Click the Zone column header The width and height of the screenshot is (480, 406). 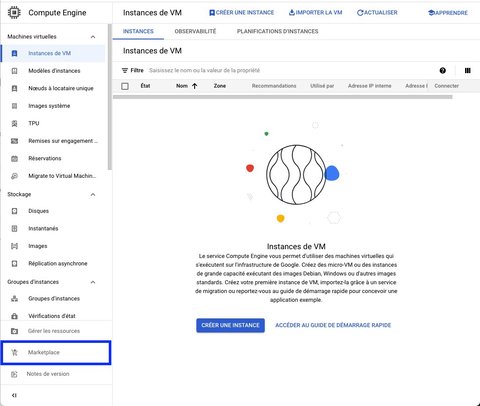click(220, 86)
